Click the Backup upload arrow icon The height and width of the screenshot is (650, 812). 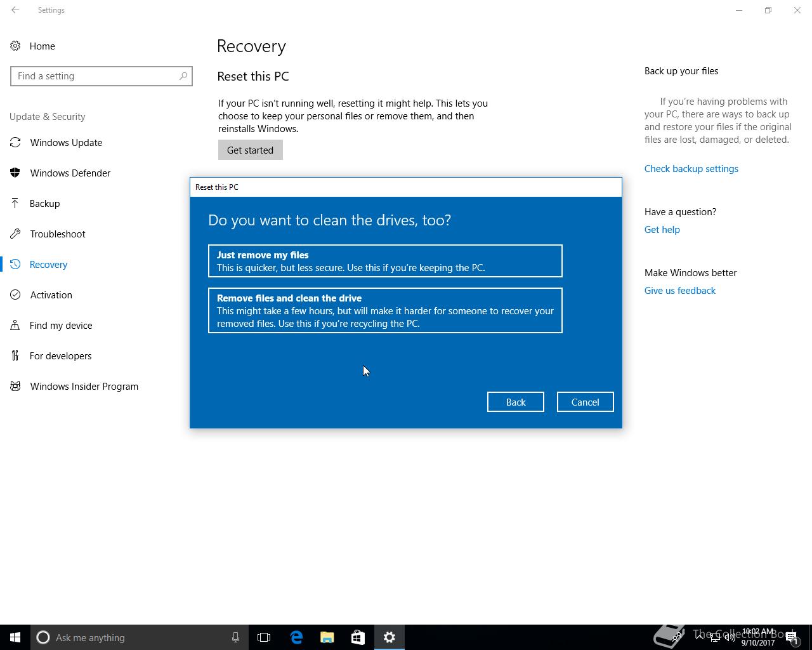click(15, 203)
